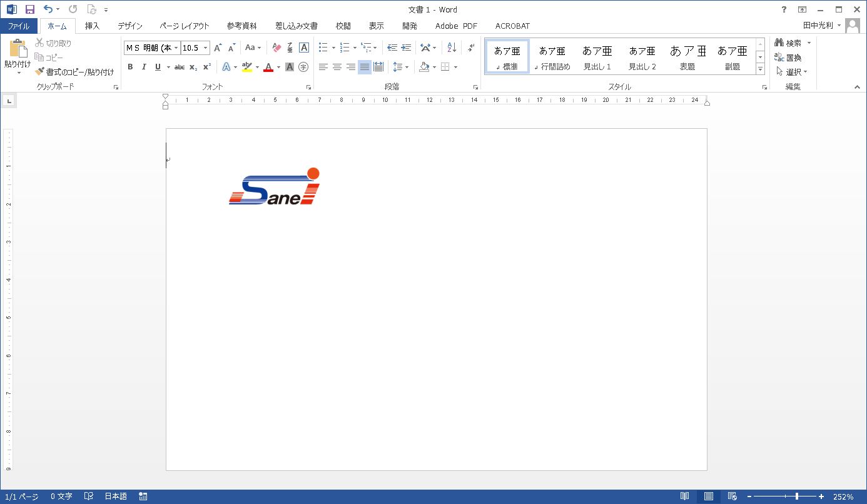
Task: Toggle subscript formatting
Action: [x=193, y=67]
